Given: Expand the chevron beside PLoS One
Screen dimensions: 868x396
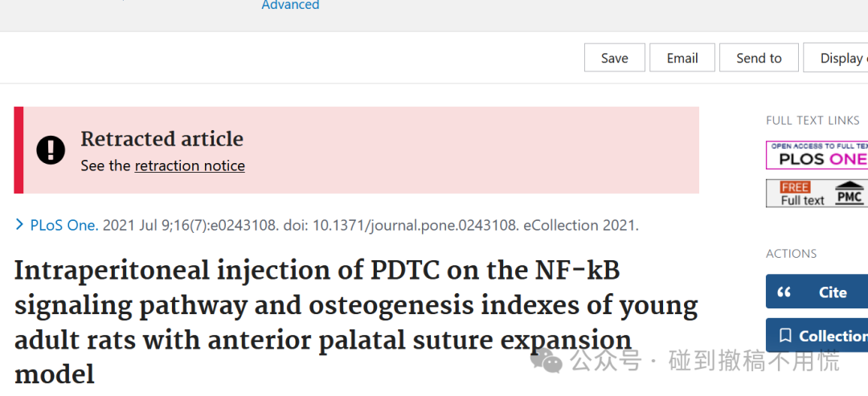Looking at the screenshot, I should [19, 225].
